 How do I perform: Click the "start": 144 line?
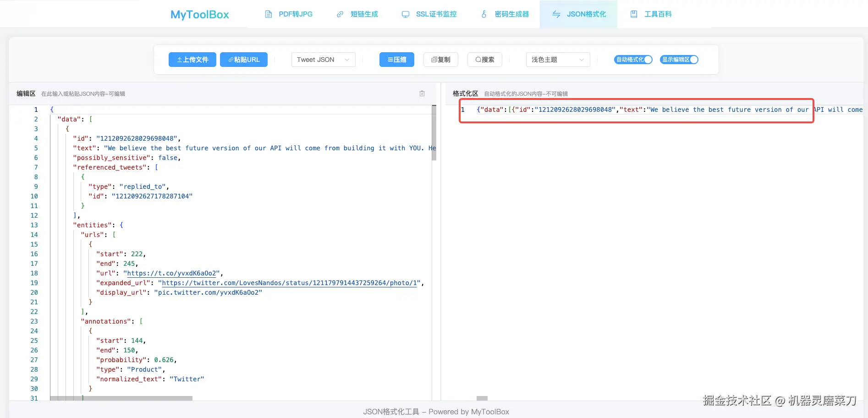[x=121, y=341]
